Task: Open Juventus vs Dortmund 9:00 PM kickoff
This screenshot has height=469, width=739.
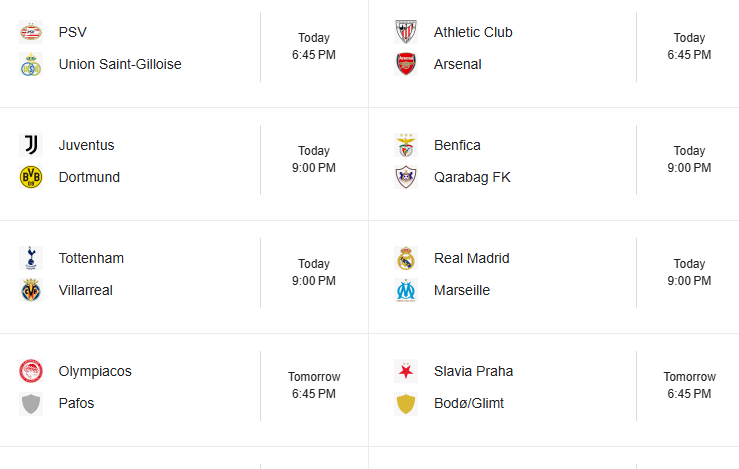Action: coord(314,160)
